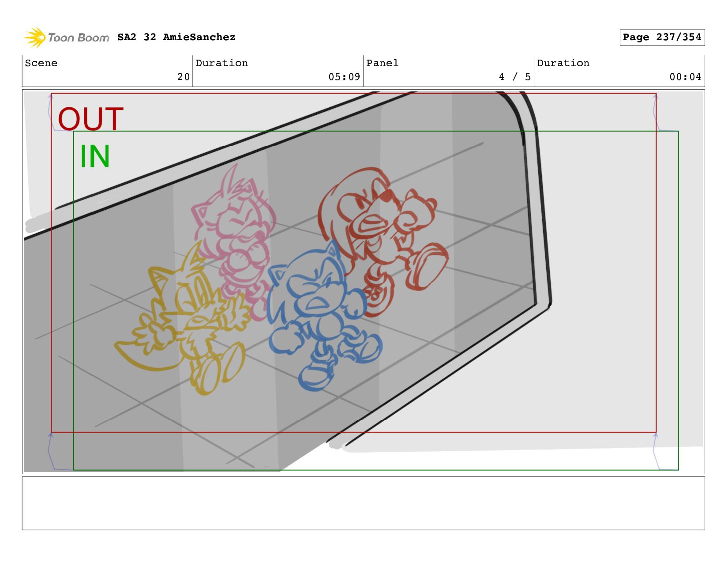Click the red 'OUT' camera label
Image resolution: width=728 pixels, height=563 pixels.
pos(90,119)
